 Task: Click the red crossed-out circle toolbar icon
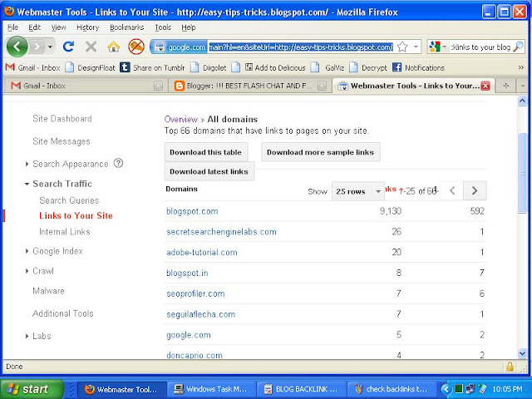click(136, 47)
